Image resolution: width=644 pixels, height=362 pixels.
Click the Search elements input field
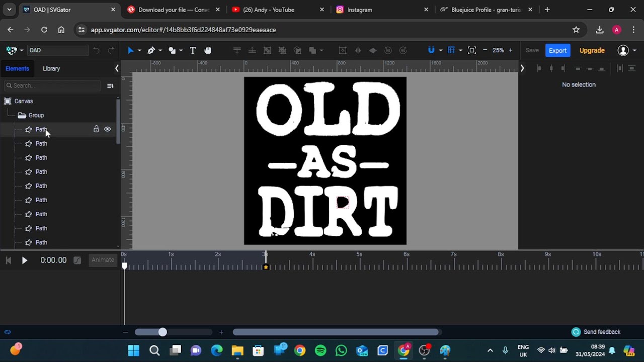pyautogui.click(x=52, y=85)
